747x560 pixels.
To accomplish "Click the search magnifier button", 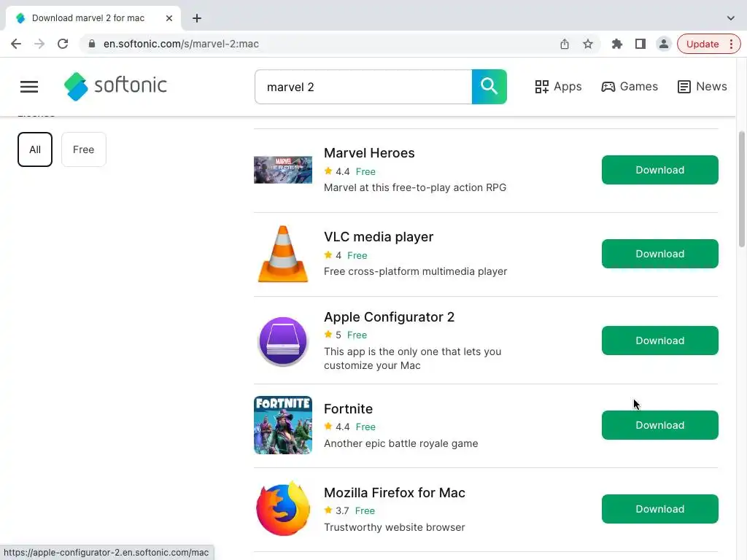I will [489, 87].
